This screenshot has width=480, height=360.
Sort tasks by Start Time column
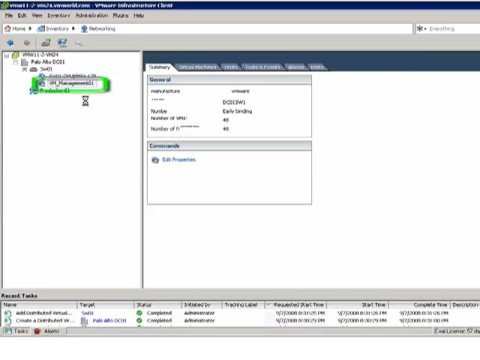(x=358, y=305)
